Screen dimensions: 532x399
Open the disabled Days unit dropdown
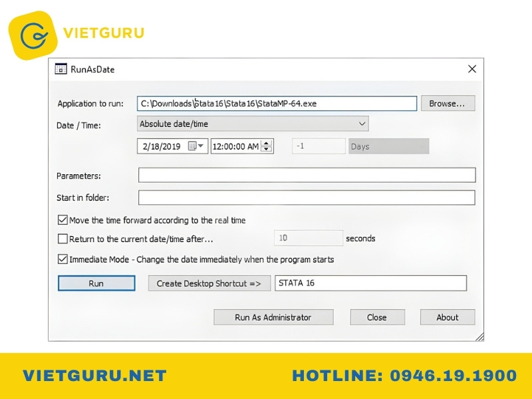(388, 146)
